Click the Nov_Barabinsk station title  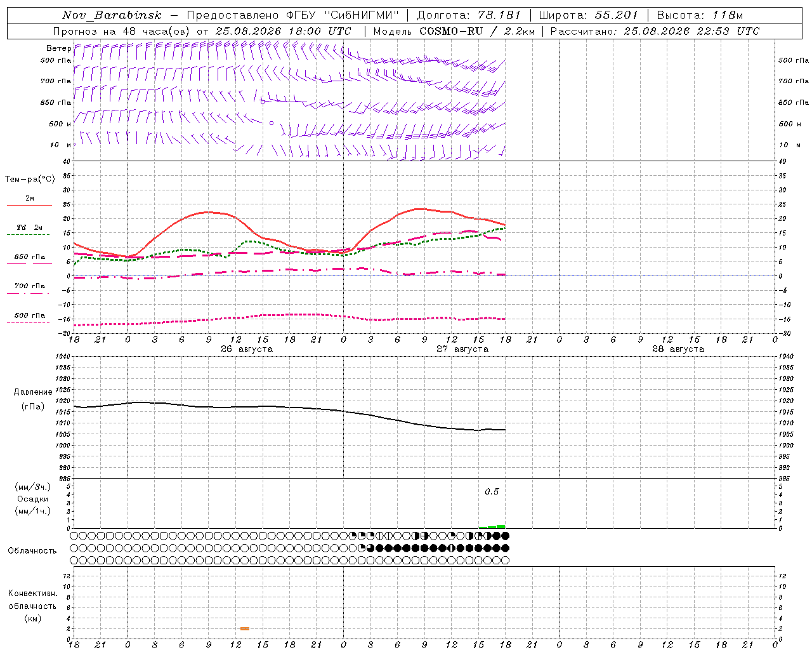112,15
